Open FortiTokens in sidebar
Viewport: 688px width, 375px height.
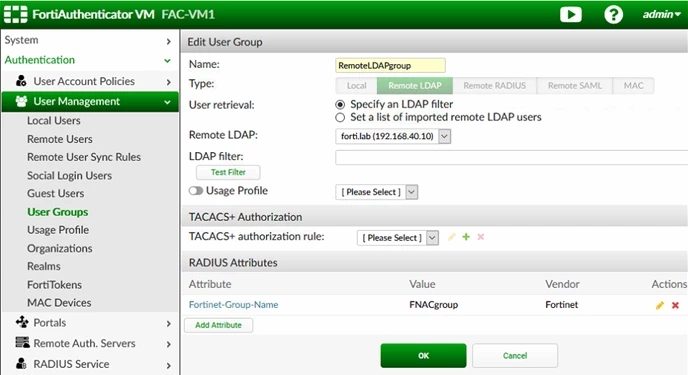(x=54, y=285)
